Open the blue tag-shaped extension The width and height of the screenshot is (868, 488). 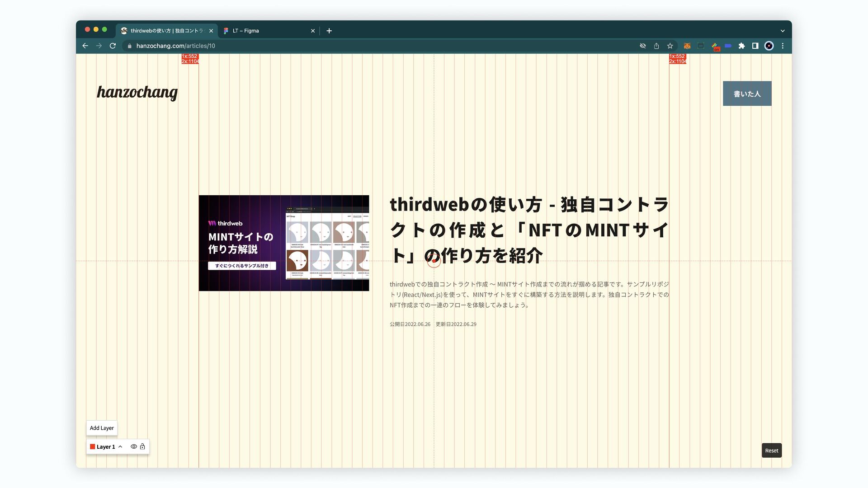pos(728,46)
